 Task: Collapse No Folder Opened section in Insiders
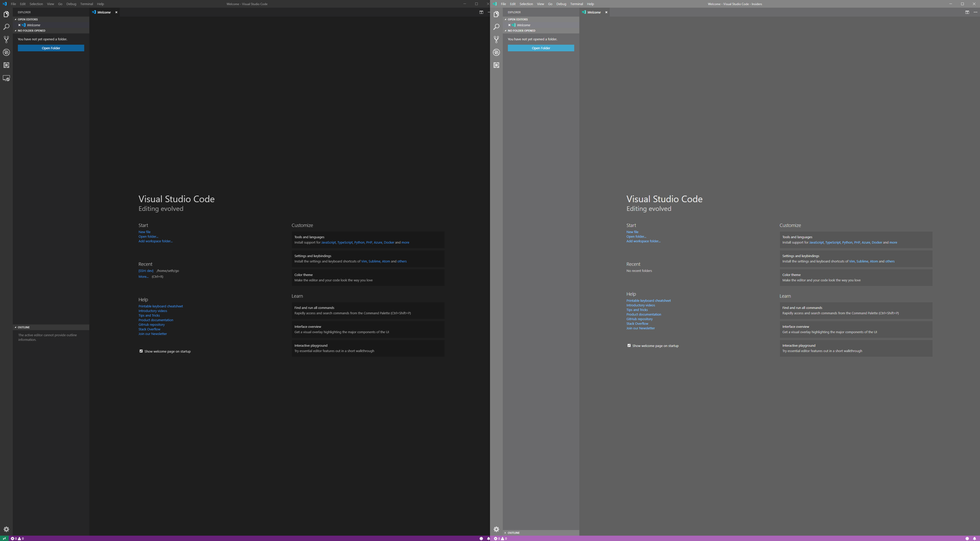541,30
